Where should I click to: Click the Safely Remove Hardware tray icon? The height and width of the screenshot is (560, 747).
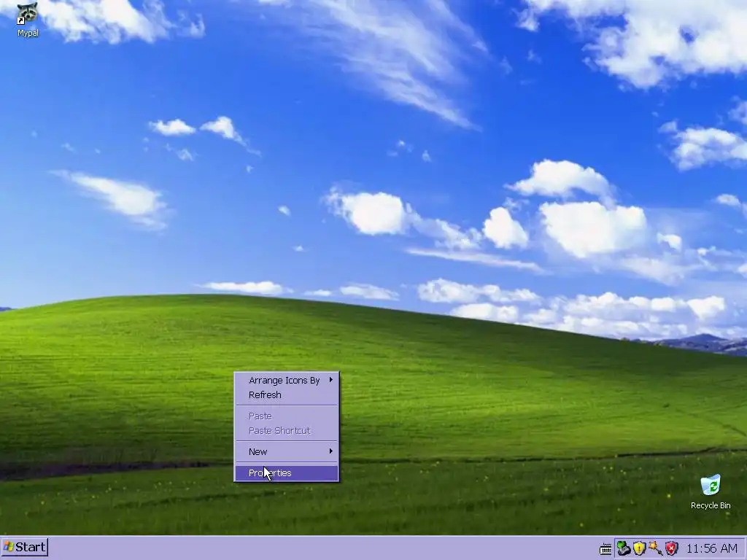623,548
